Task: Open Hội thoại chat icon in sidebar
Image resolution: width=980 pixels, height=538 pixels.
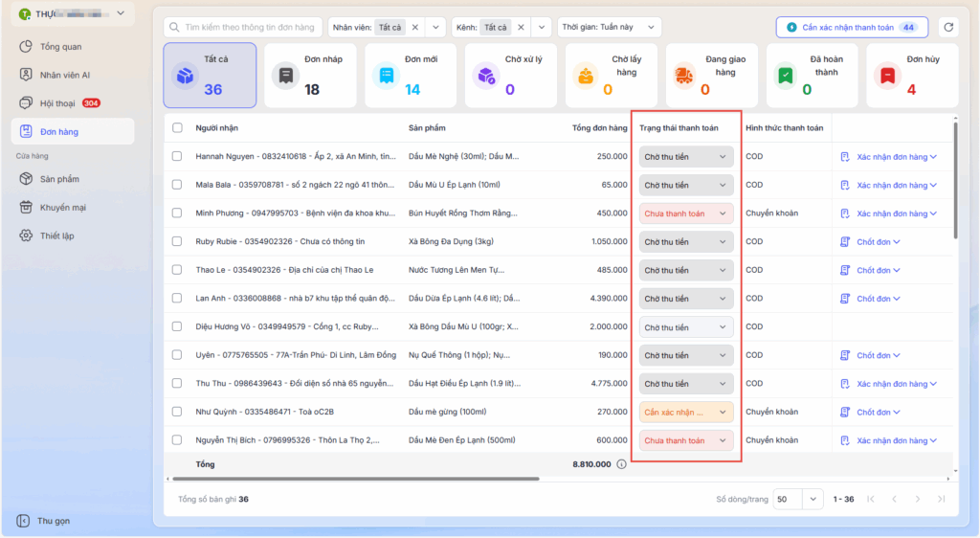Action: [x=26, y=102]
